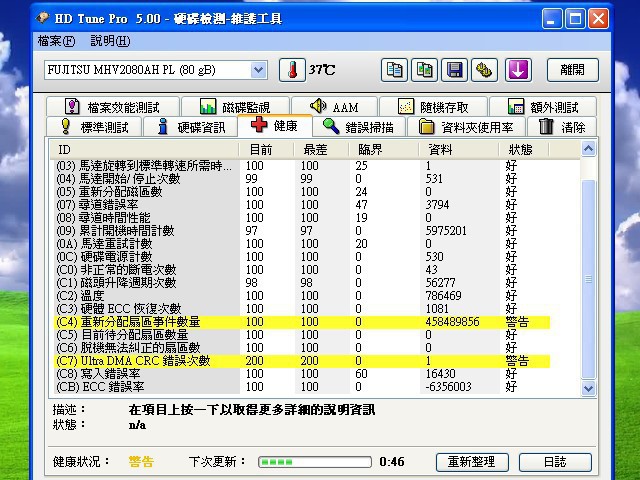Viewport: 640px width, 480px height.
Task: Click the 狀態 column header
Action: click(524, 149)
